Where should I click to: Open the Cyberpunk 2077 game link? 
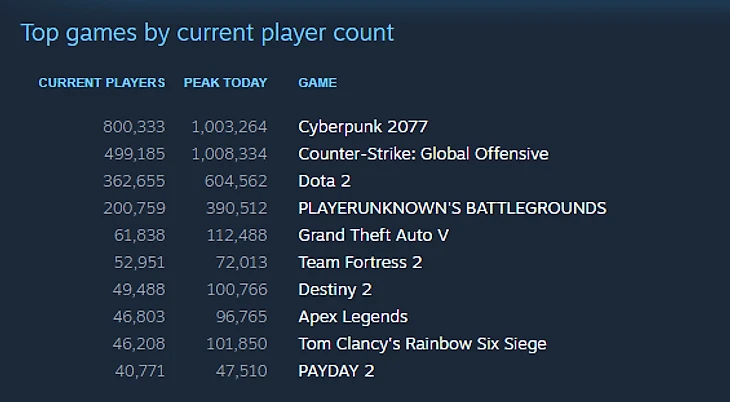click(x=363, y=127)
